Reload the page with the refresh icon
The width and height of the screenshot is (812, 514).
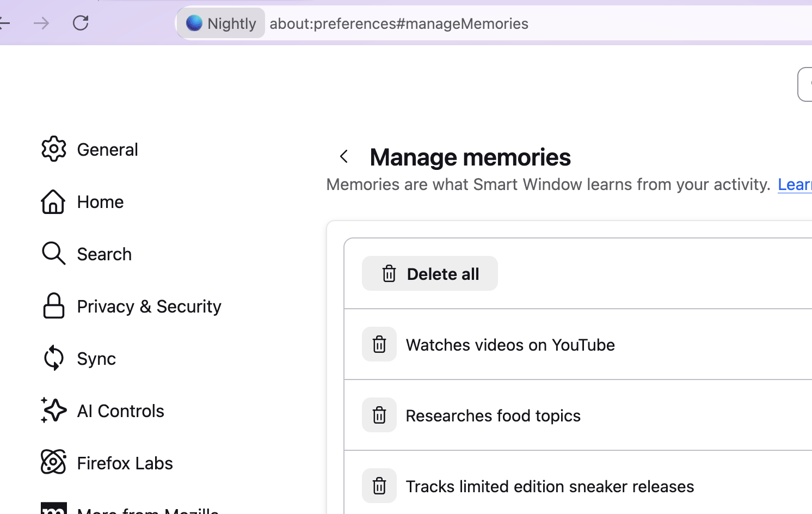81,23
